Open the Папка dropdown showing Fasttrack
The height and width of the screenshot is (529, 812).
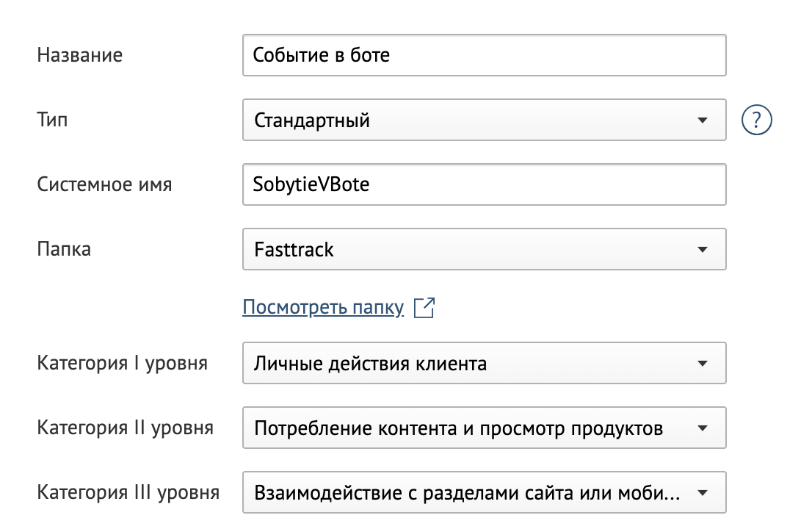[485, 249]
